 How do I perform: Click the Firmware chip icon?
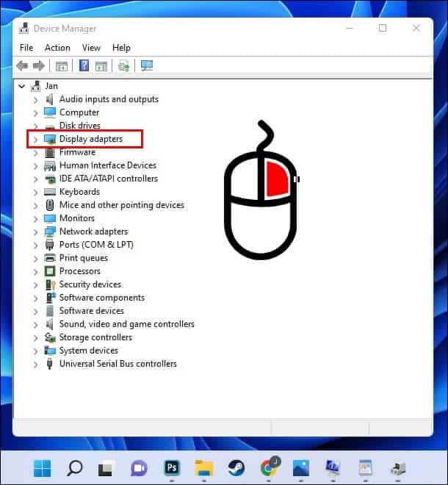coord(50,152)
